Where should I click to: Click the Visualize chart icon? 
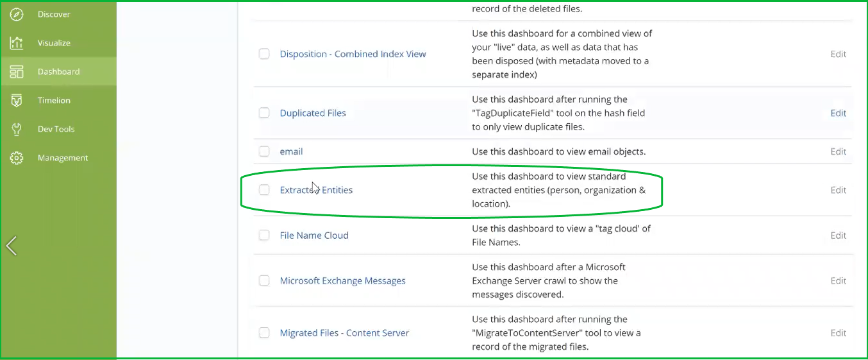[x=17, y=43]
